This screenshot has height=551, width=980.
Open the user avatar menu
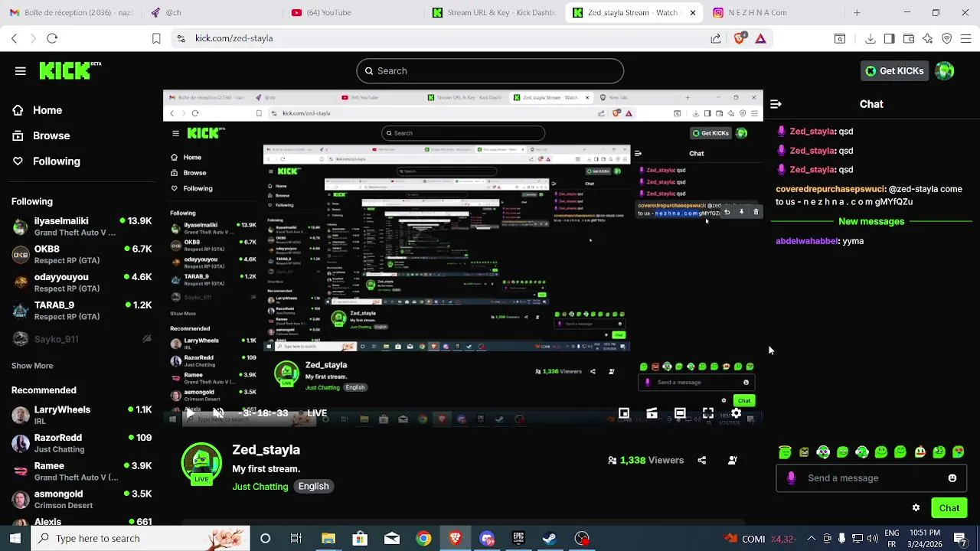945,71
